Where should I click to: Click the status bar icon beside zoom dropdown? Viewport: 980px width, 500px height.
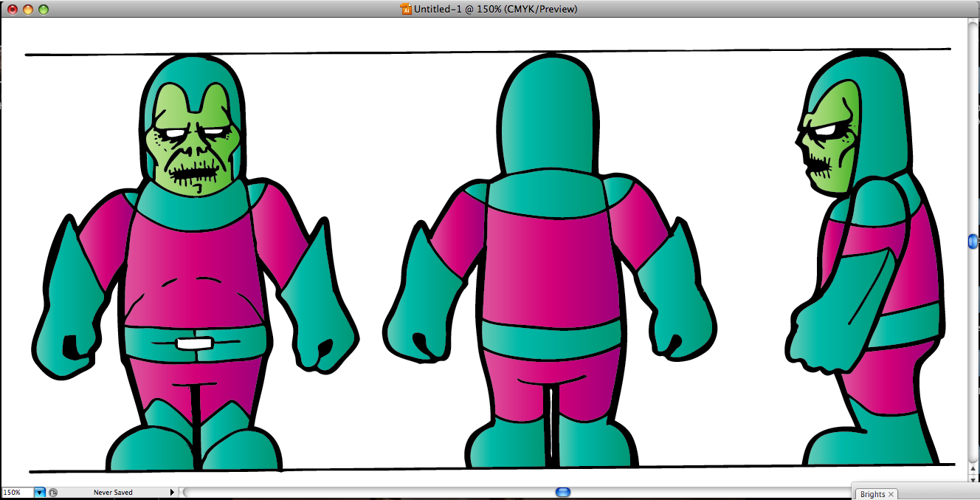click(53, 493)
